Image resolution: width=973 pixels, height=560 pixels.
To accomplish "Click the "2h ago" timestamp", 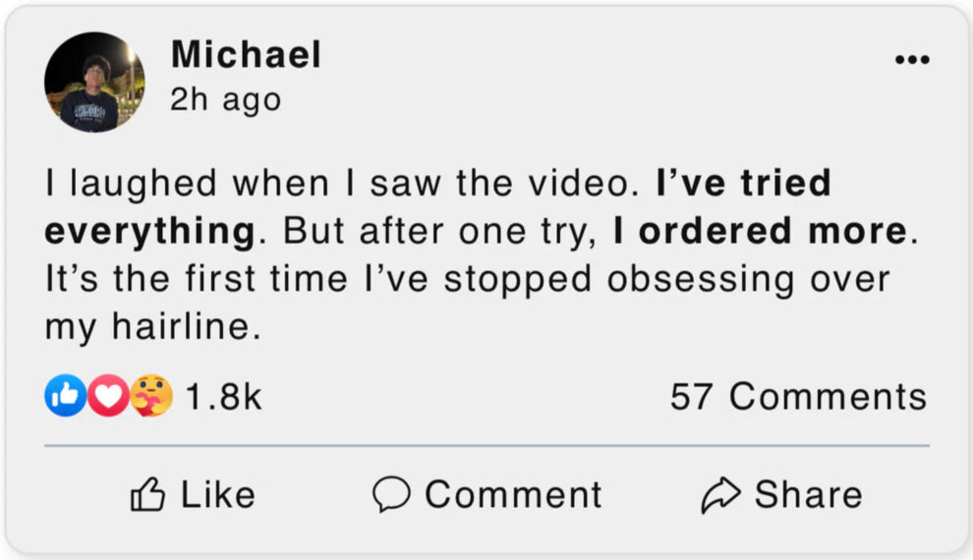I will pos(225,99).
